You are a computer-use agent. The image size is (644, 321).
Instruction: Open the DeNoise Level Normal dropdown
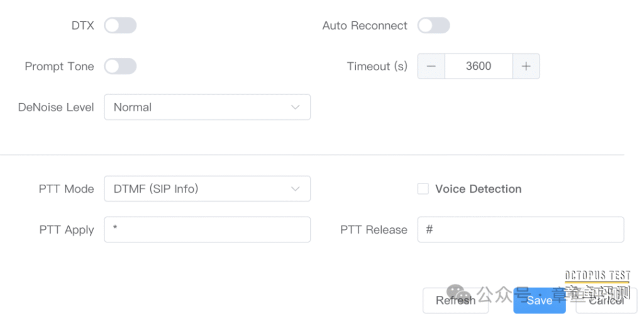click(208, 107)
